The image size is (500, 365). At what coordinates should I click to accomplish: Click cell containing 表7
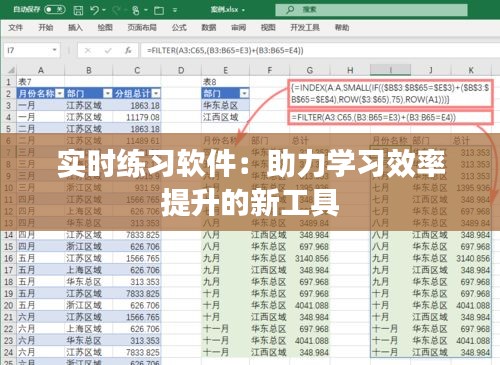coord(41,82)
